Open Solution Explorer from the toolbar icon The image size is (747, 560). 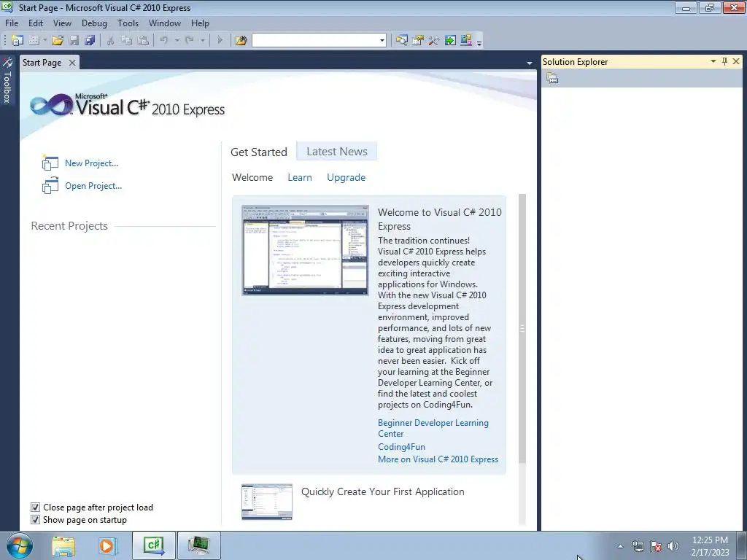tap(402, 41)
